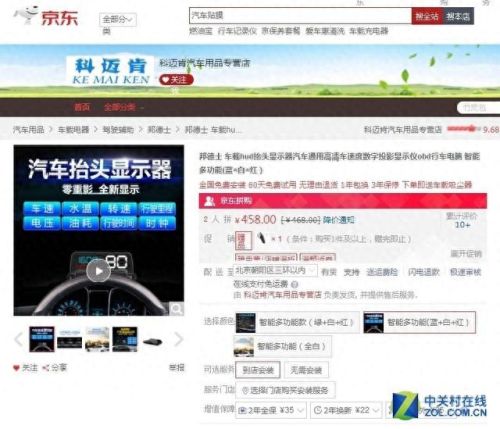Focus the search box containing 汽车贴膜
500x429 pixels.
(x=300, y=16)
